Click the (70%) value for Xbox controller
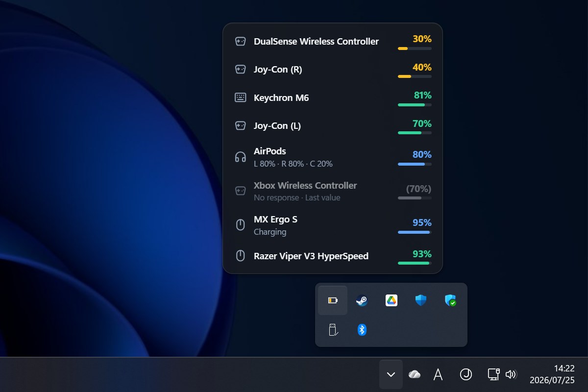This screenshot has width=588, height=392. [x=419, y=189]
